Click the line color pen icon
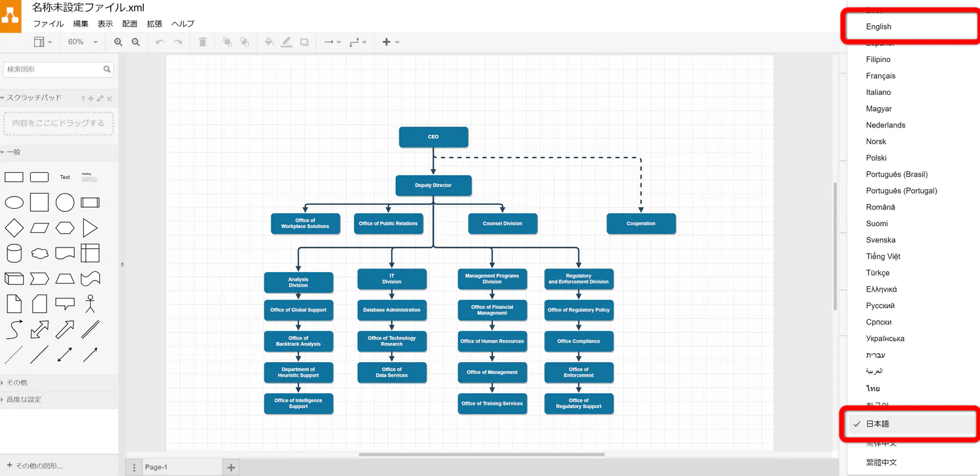Image resolution: width=980 pixels, height=476 pixels. pyautogui.click(x=287, y=42)
